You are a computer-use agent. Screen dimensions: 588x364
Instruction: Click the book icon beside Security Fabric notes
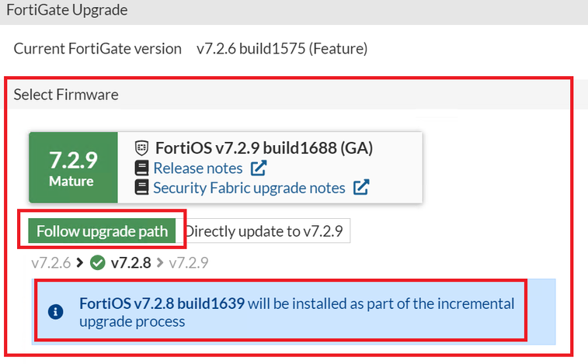[141, 187]
